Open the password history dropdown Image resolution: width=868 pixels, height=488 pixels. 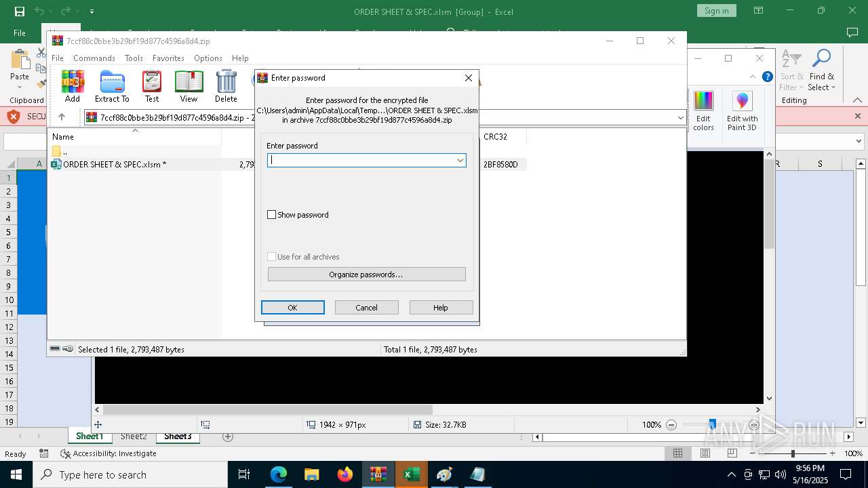pyautogui.click(x=460, y=161)
